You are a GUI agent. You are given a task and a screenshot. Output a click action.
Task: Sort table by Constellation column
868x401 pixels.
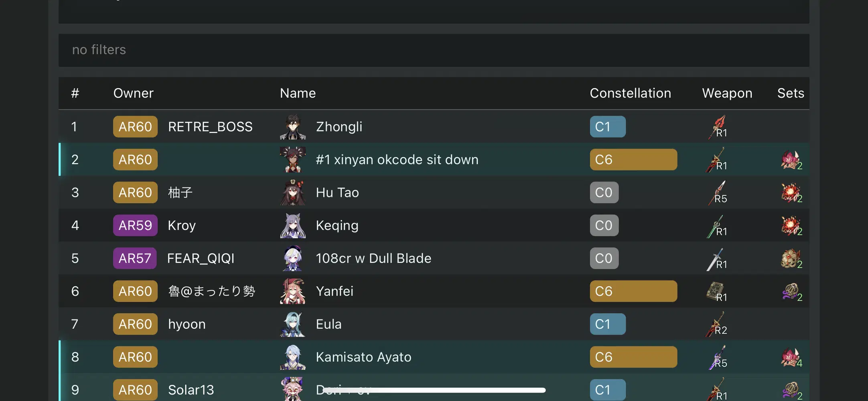pos(630,93)
